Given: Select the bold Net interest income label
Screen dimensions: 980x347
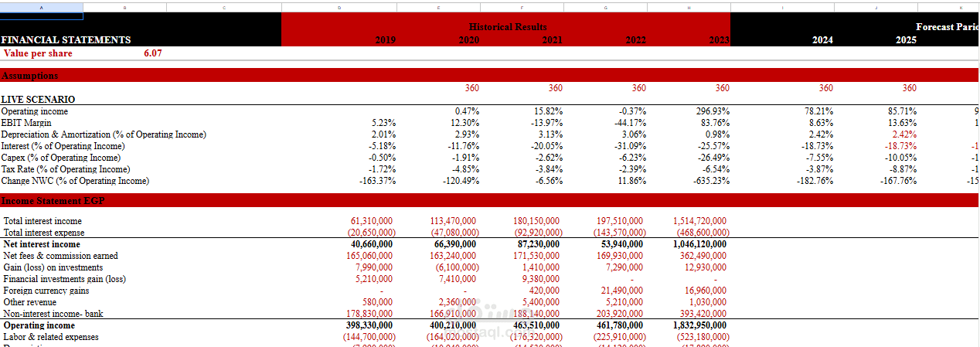Looking at the screenshot, I should [42, 244].
